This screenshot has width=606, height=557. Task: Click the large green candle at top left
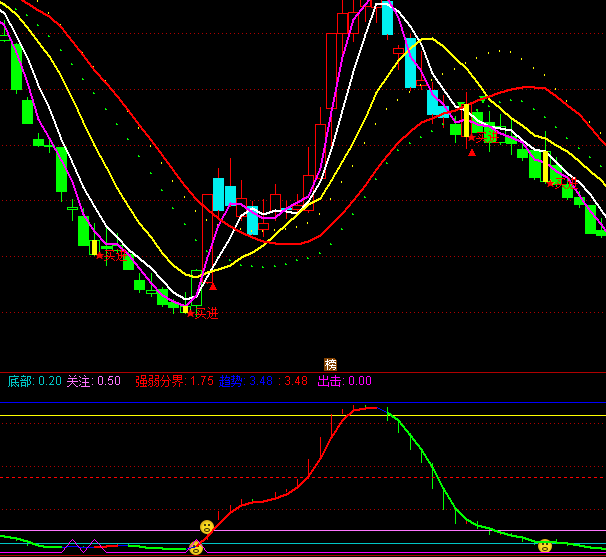[16, 67]
